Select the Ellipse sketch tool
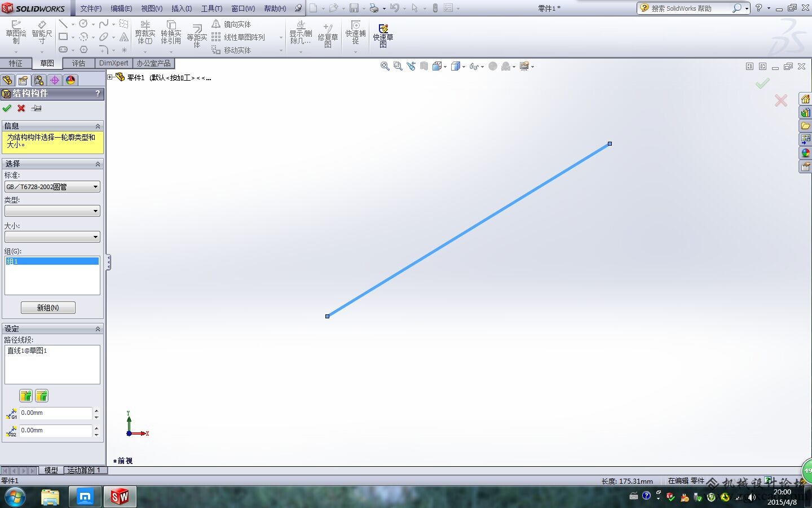The height and width of the screenshot is (508, 812). [104, 37]
